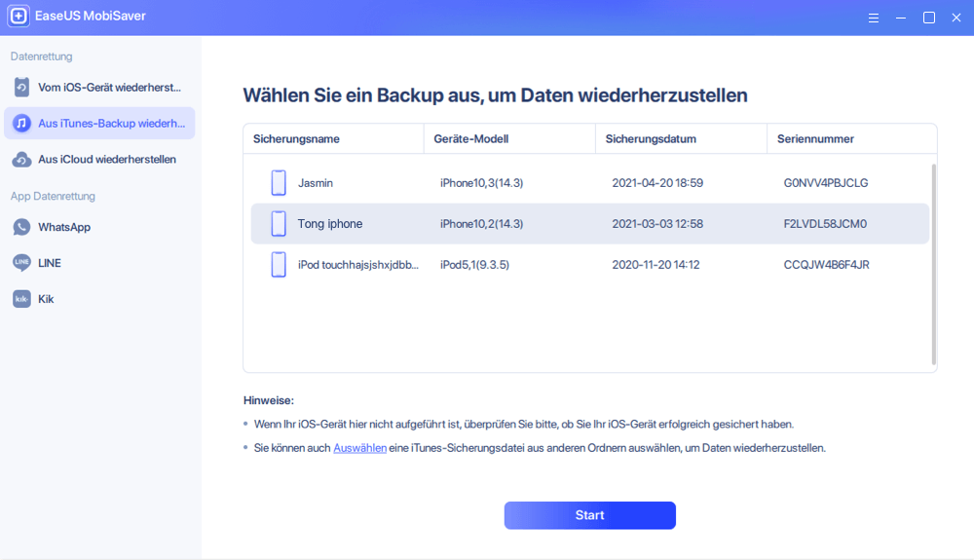Click the phone icon beside Tong iphone
Viewport: 974px width, 560px height.
(x=279, y=223)
